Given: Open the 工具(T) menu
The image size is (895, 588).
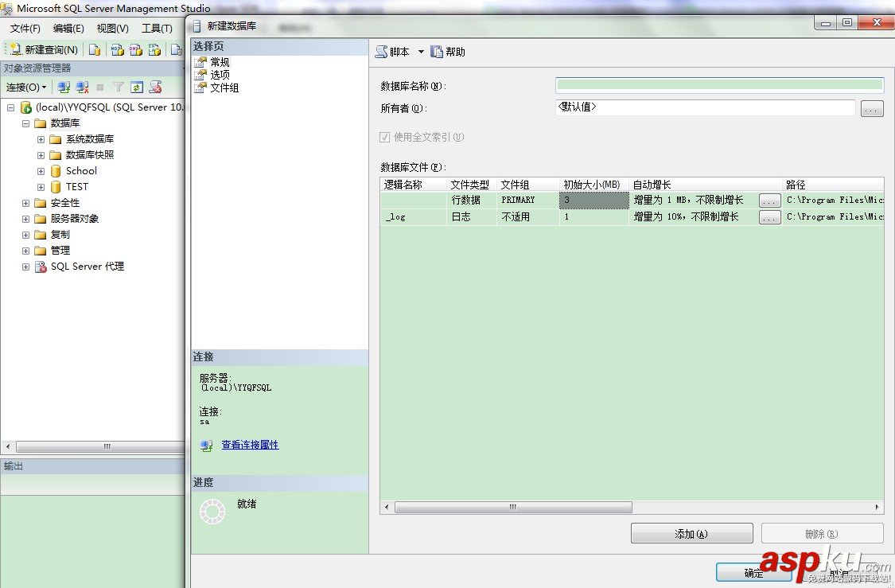Looking at the screenshot, I should tap(157, 29).
